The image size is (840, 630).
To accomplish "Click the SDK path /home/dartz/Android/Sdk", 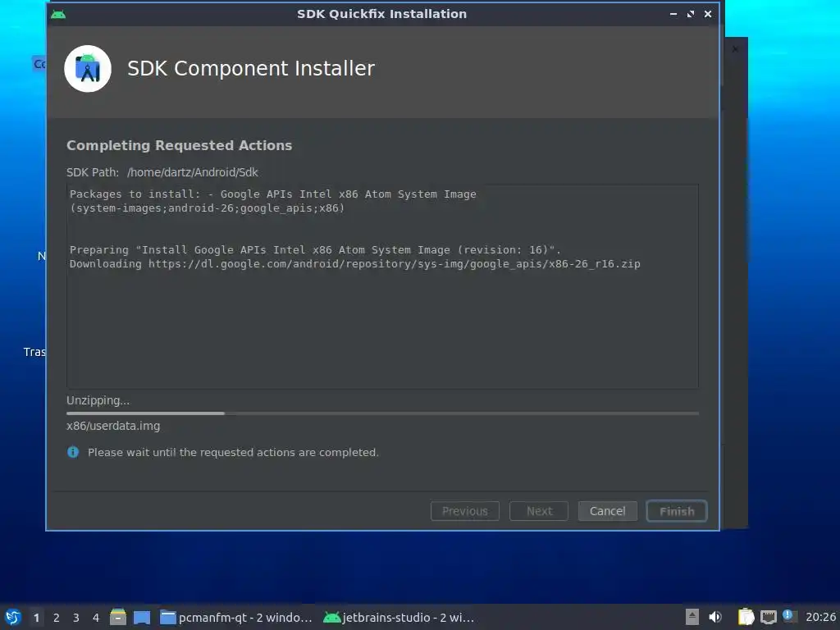I will pos(192,172).
